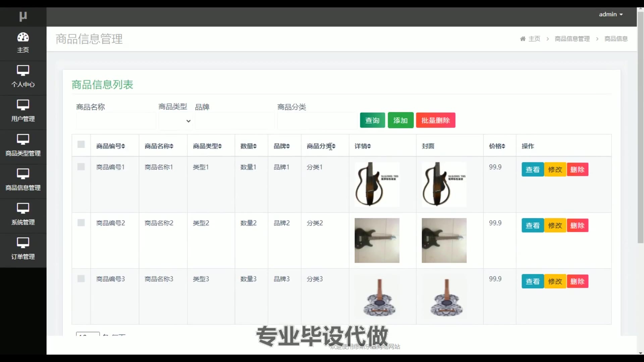
Task: Click the 99.9 price in 商品编号3 row
Action: (x=495, y=279)
